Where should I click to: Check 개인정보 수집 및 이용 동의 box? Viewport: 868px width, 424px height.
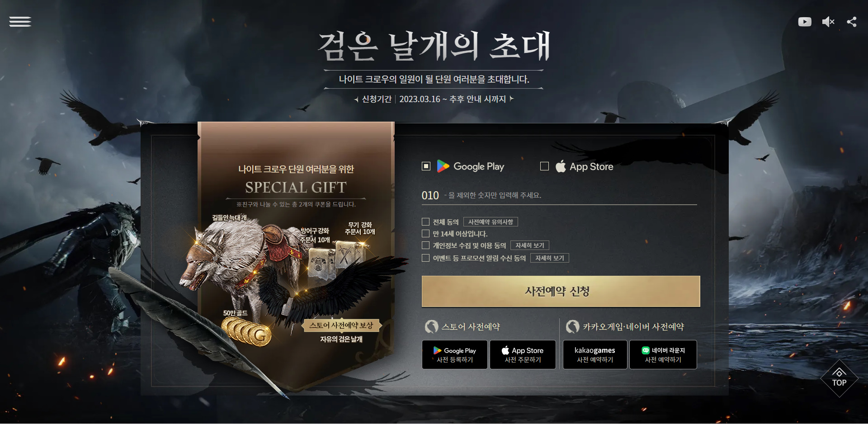425,245
